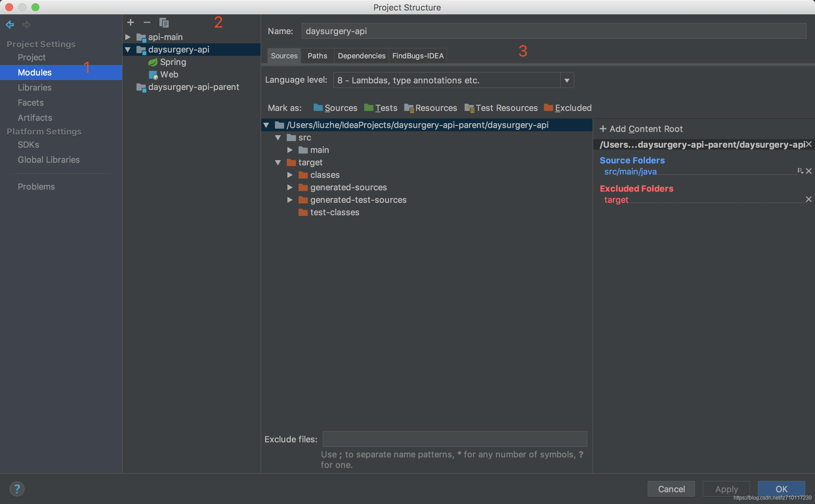This screenshot has width=815, height=504.
Task: Open the Problems section
Action: tap(36, 187)
